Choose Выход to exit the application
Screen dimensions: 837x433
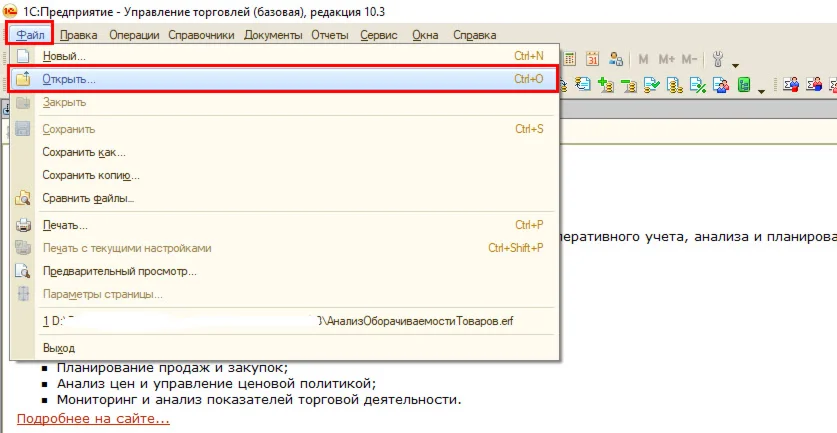tap(285, 348)
